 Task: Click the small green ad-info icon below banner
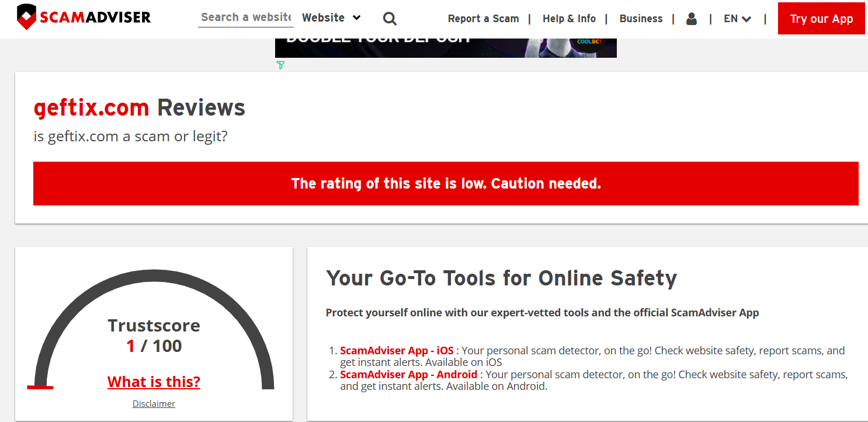pyautogui.click(x=280, y=65)
